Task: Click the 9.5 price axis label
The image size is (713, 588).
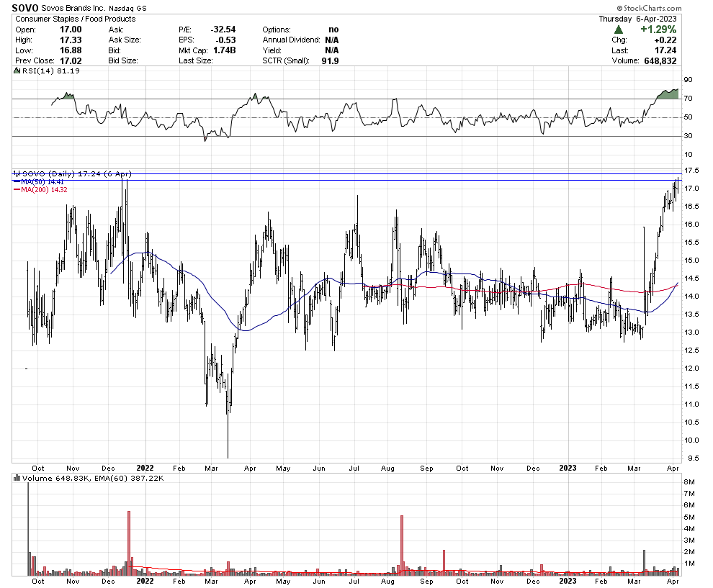Action: tap(693, 458)
